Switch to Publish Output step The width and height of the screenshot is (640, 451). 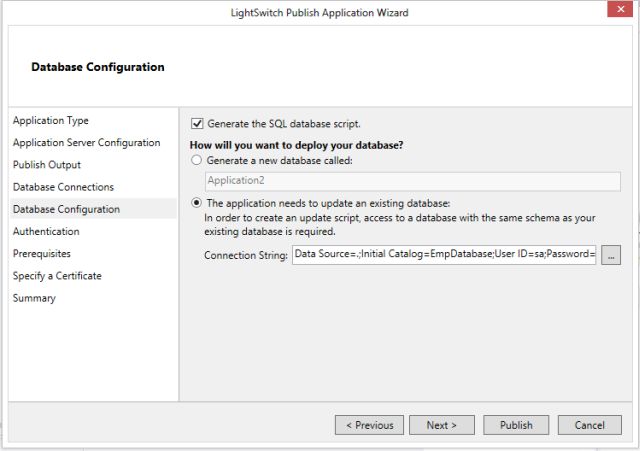point(47,165)
